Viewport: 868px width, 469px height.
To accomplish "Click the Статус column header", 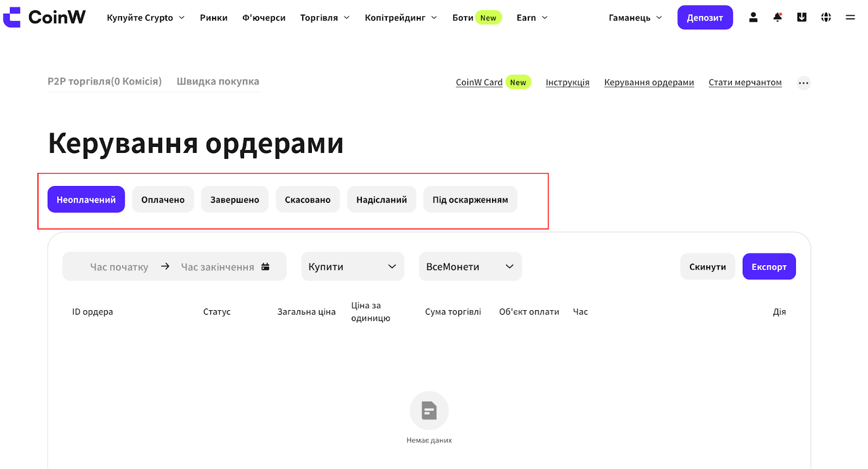I will pos(216,312).
